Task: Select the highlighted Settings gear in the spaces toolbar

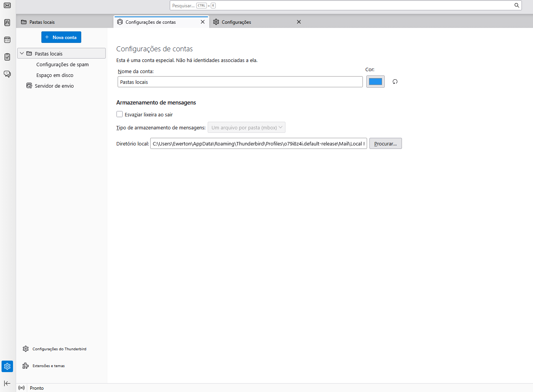Action: (x=7, y=366)
